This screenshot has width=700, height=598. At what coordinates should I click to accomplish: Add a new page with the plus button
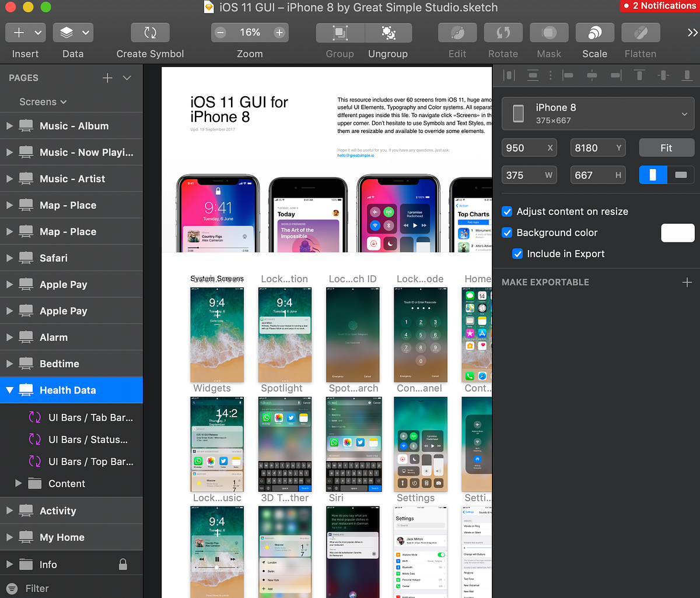click(108, 77)
